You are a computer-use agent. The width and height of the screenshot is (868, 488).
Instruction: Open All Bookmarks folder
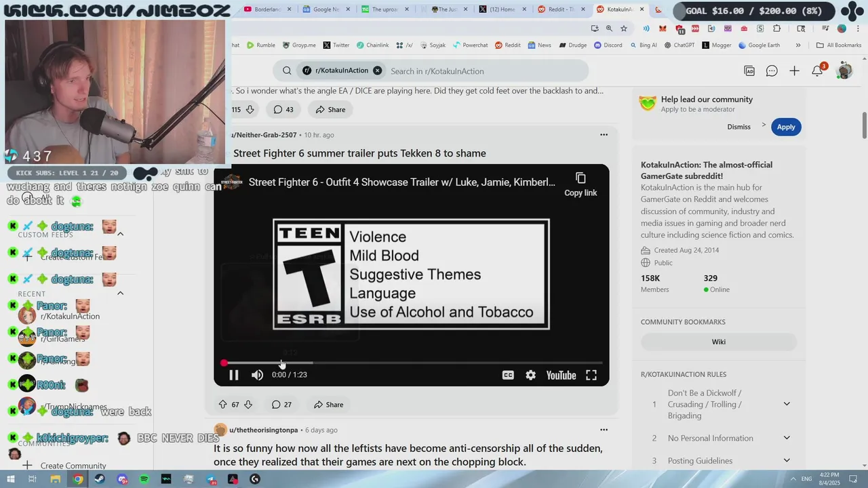(x=839, y=45)
